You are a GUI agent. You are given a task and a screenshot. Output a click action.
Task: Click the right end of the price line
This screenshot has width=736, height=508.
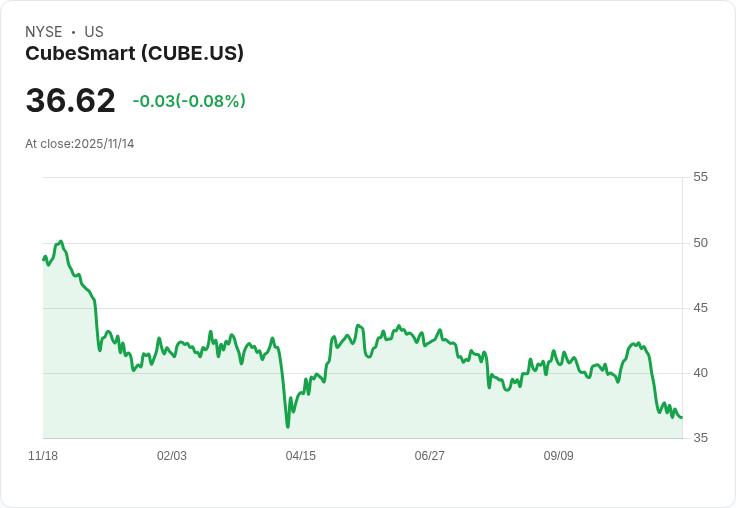(682, 417)
